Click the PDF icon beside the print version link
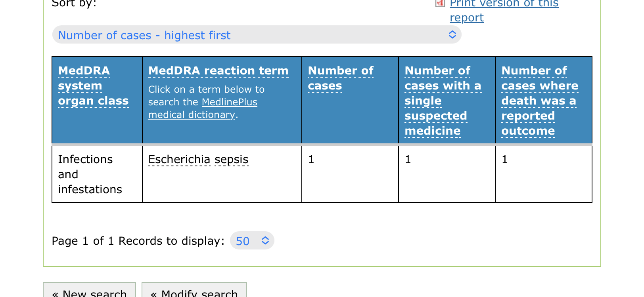The width and height of the screenshot is (644, 297). tap(440, 4)
